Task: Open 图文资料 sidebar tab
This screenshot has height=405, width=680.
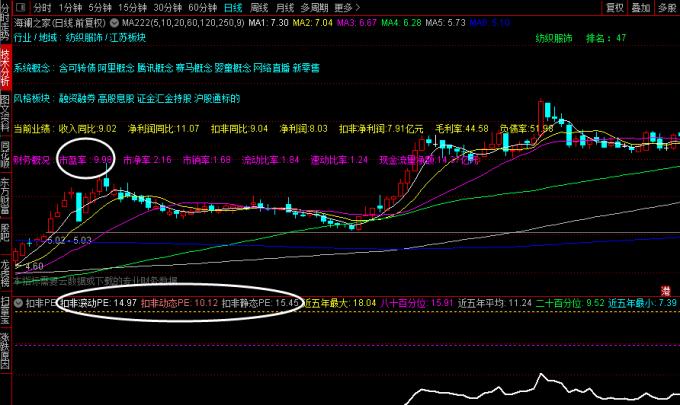Action: pos(5,113)
